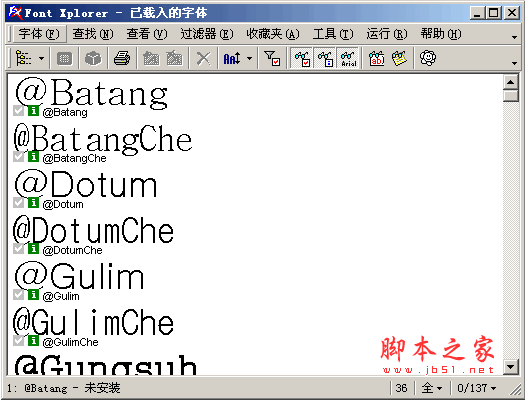Click status text '1: @Batang - 未安装'
The width and height of the screenshot is (525, 400).
tap(64, 388)
